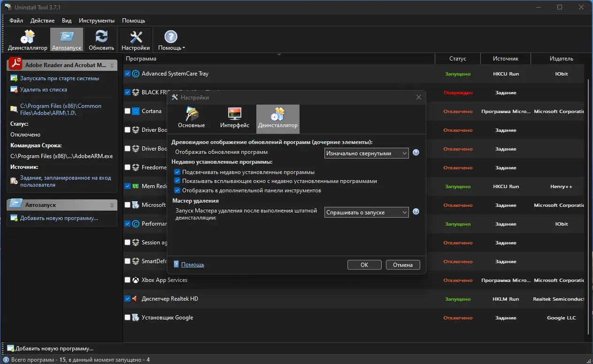The height and width of the screenshot is (364, 593).
Task: Collapse the Автозапуск side panel
Action: coord(112,205)
